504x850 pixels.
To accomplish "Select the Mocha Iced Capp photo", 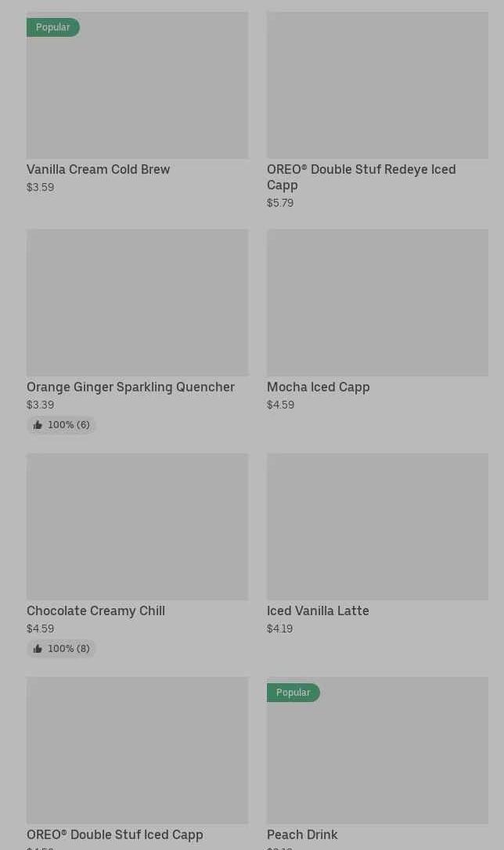I will point(377,302).
